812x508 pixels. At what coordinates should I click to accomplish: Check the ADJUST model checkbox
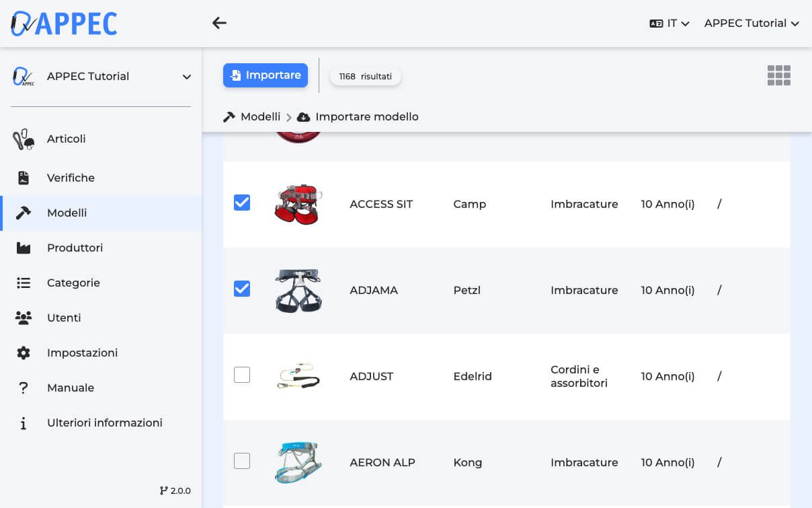(242, 375)
